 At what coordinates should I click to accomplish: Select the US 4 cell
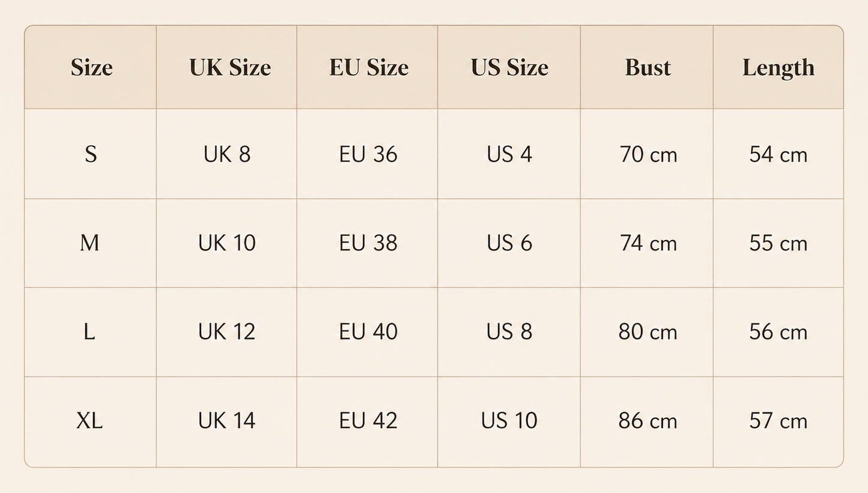point(509,154)
